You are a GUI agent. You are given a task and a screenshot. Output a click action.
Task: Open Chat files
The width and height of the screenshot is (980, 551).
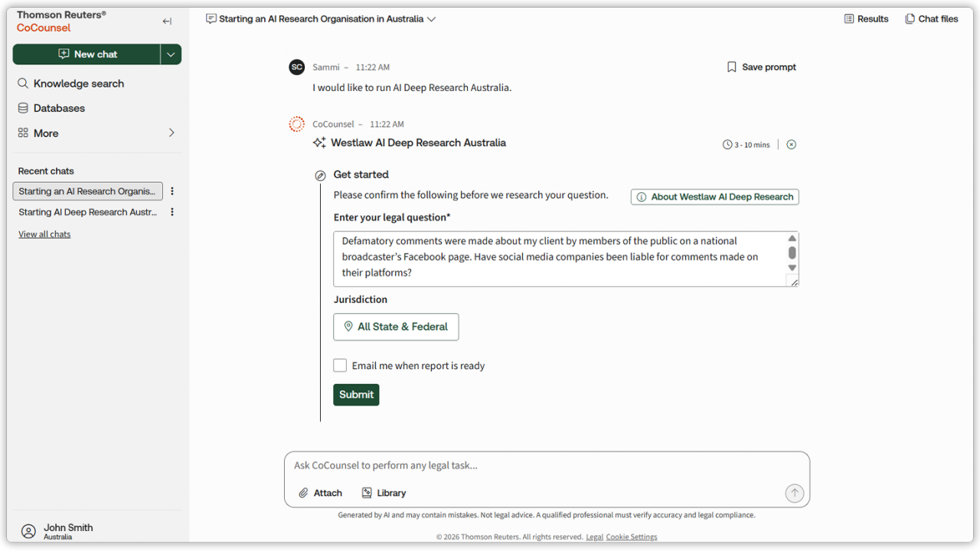coord(931,19)
